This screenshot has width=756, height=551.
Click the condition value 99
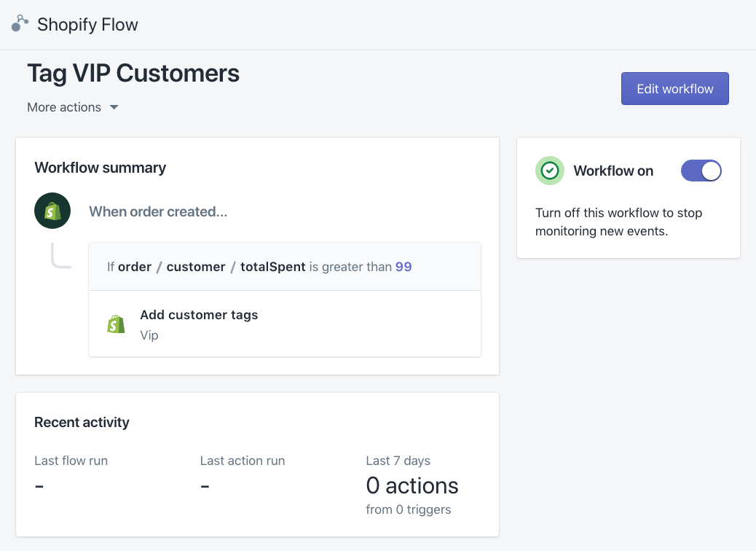(403, 267)
